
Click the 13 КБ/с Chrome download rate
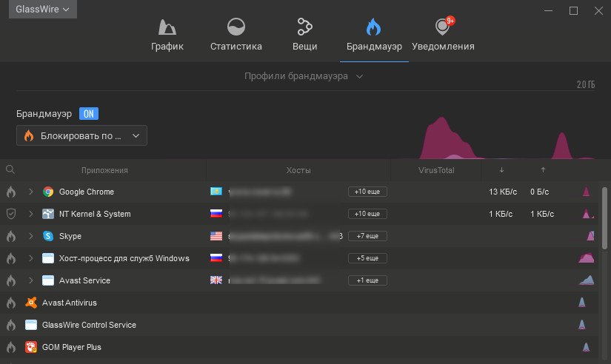point(503,192)
